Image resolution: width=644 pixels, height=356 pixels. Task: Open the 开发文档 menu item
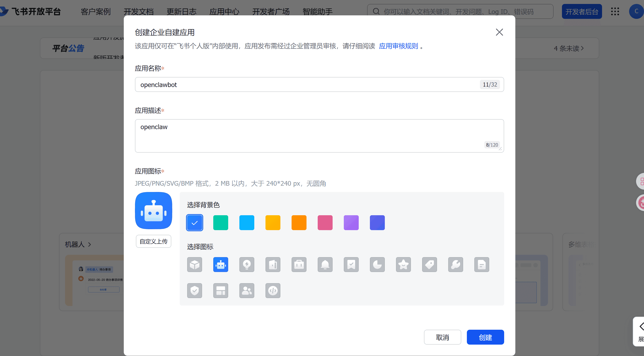coord(138,11)
